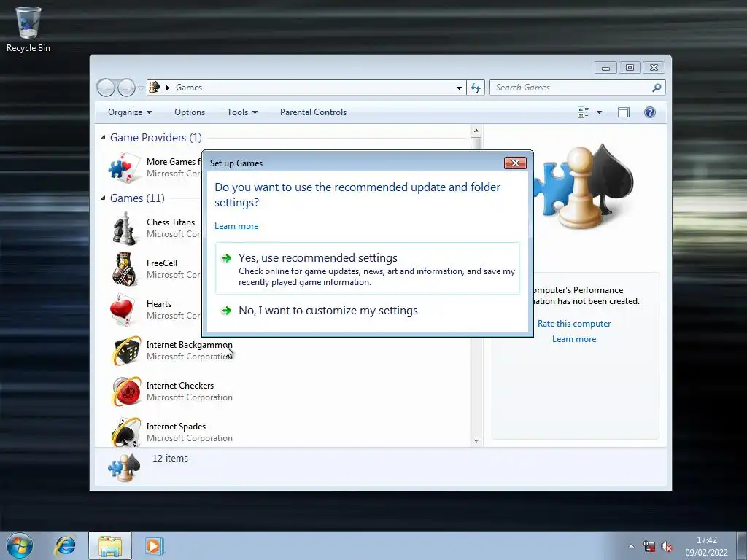Image resolution: width=747 pixels, height=560 pixels.
Task: Click the change view icon
Action: click(x=584, y=112)
